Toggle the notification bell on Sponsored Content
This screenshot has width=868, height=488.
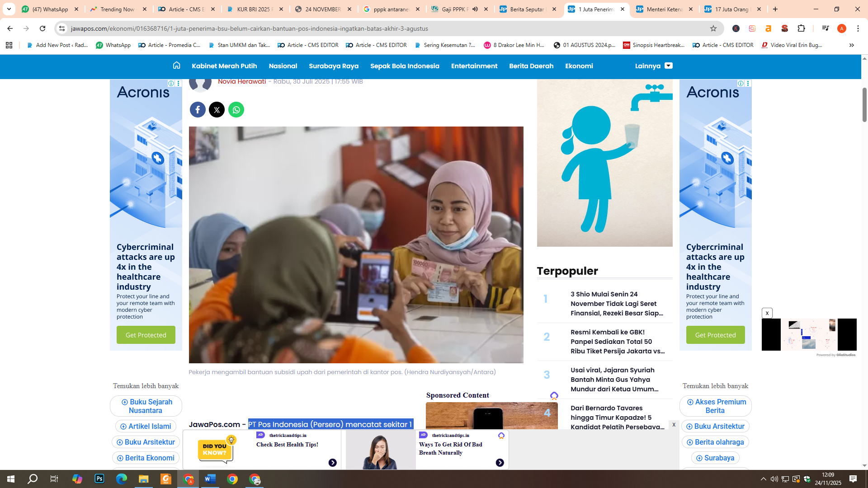[554, 395]
